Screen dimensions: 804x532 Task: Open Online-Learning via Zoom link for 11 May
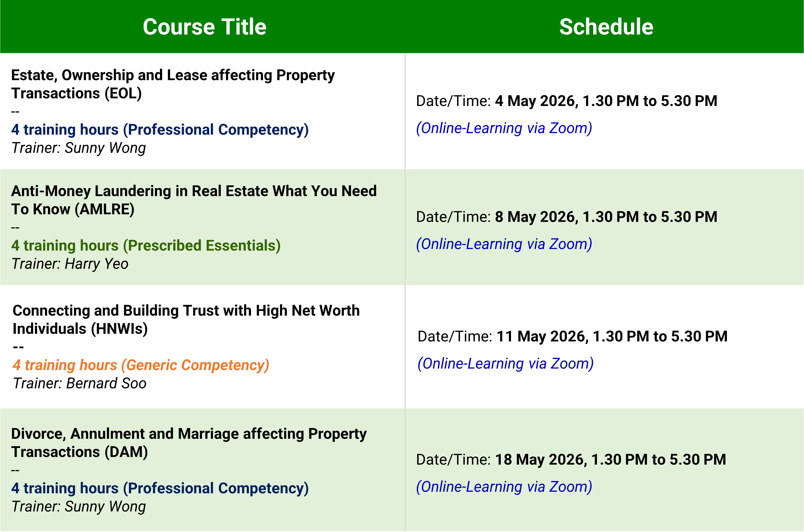pos(505,364)
